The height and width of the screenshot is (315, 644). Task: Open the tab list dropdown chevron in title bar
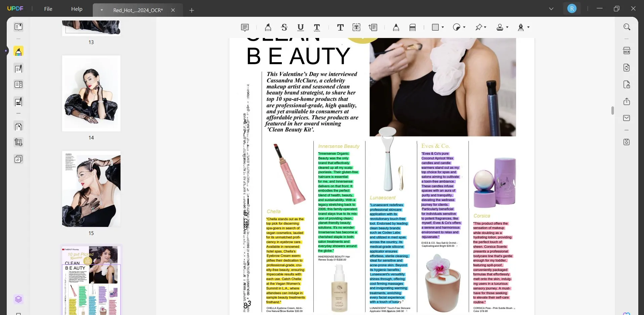551,9
